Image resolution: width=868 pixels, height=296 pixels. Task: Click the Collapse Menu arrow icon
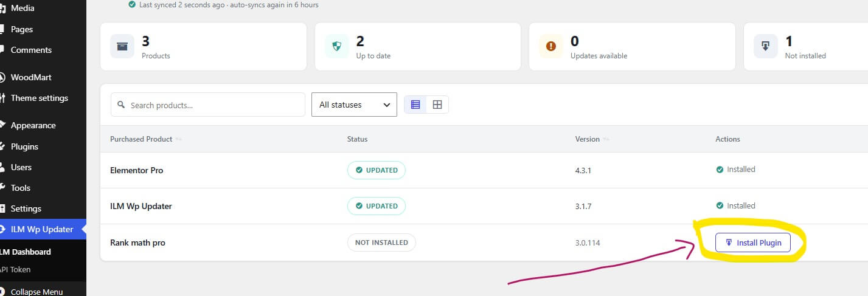(x=3, y=291)
